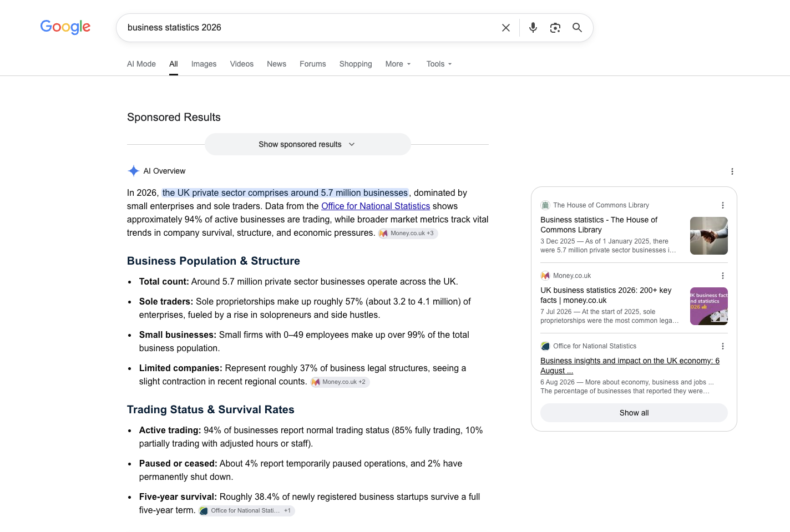Click the Google logo

coord(65,27)
